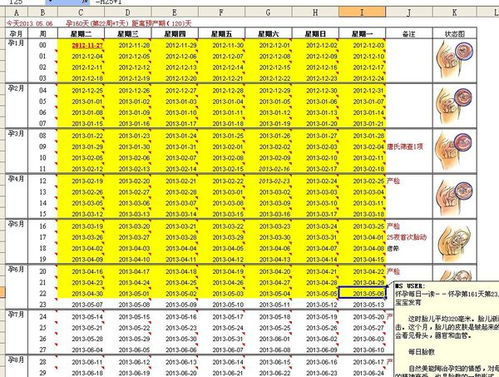
Task: Click the 星期六 header cell
Action: (268, 34)
